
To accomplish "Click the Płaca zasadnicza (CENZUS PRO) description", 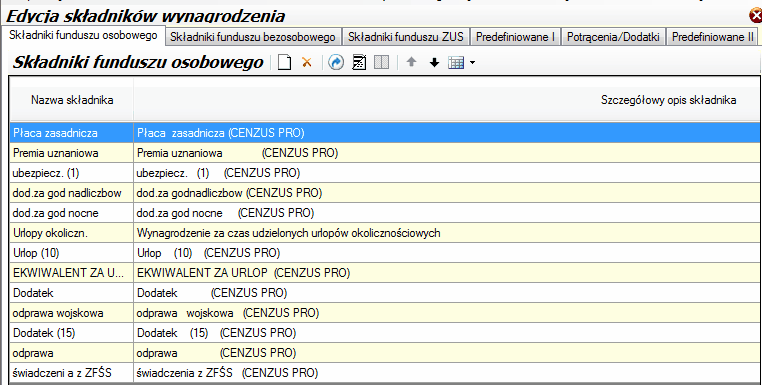I will [x=447, y=133].
